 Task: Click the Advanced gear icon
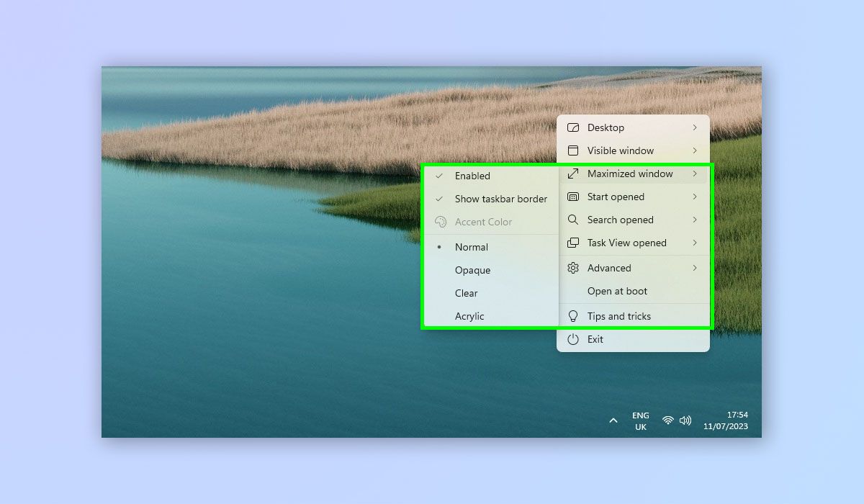point(573,267)
